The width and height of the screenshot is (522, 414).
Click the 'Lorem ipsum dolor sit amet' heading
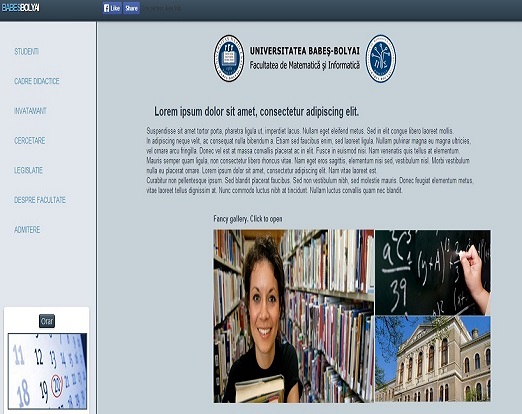pyautogui.click(x=256, y=111)
